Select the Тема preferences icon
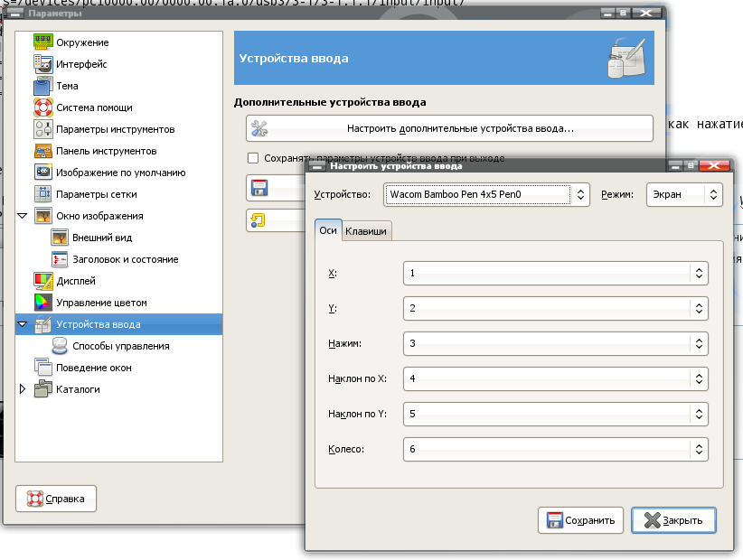 (x=44, y=86)
